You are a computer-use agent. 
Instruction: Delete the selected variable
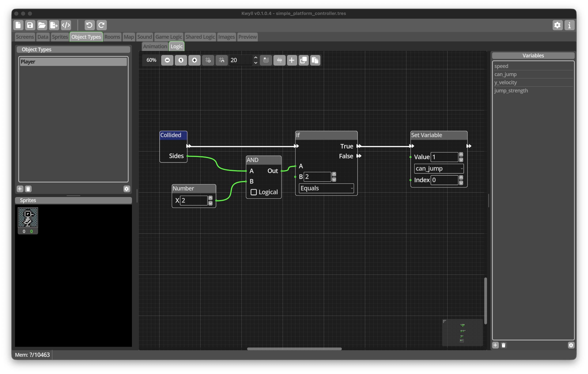tap(503, 345)
